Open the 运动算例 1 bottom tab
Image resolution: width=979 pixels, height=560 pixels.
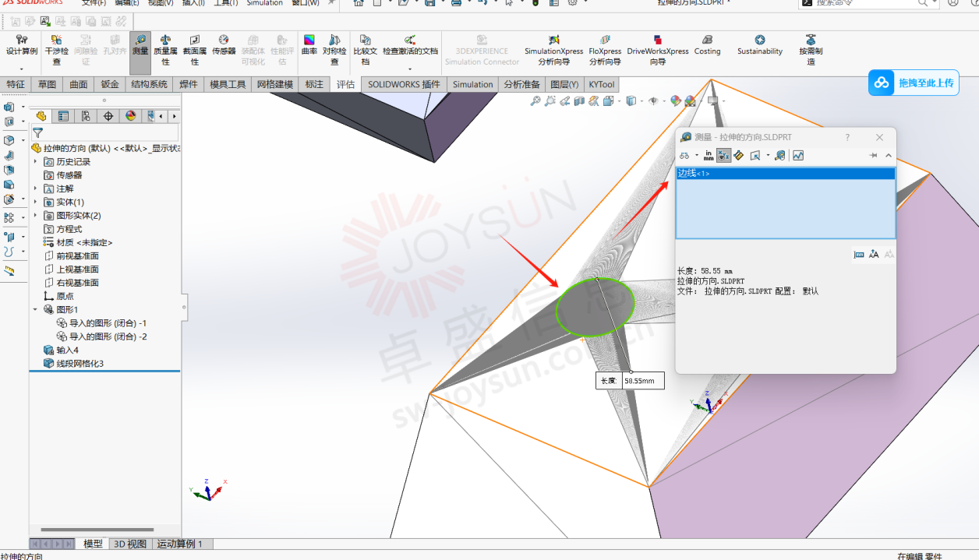(x=180, y=544)
